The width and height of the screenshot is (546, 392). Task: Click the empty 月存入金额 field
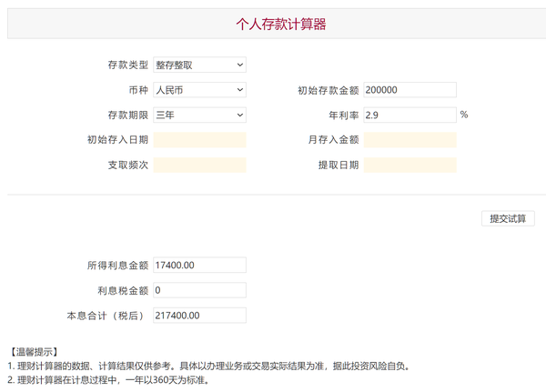pos(409,140)
